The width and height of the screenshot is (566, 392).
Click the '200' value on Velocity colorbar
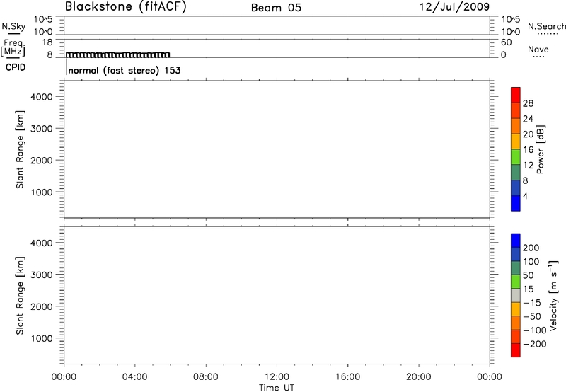click(x=531, y=248)
